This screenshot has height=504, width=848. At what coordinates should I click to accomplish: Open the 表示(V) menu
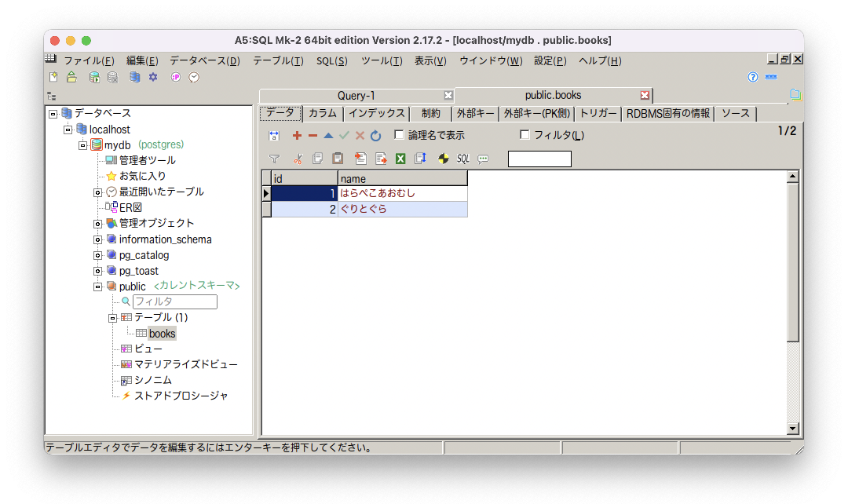(x=430, y=60)
